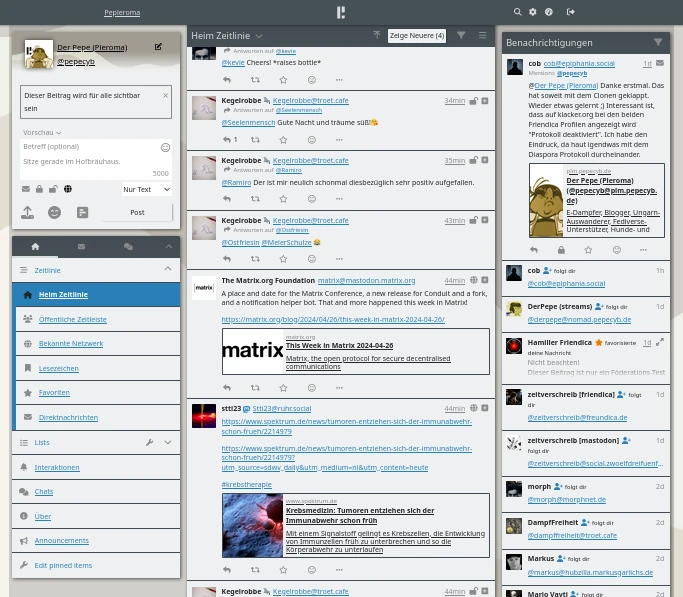Open search from the top bar

517,12
